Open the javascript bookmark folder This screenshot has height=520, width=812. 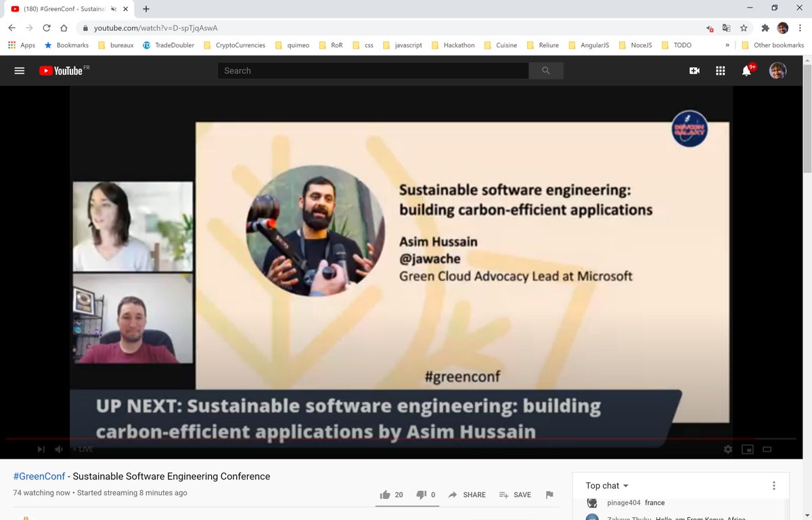coord(403,45)
